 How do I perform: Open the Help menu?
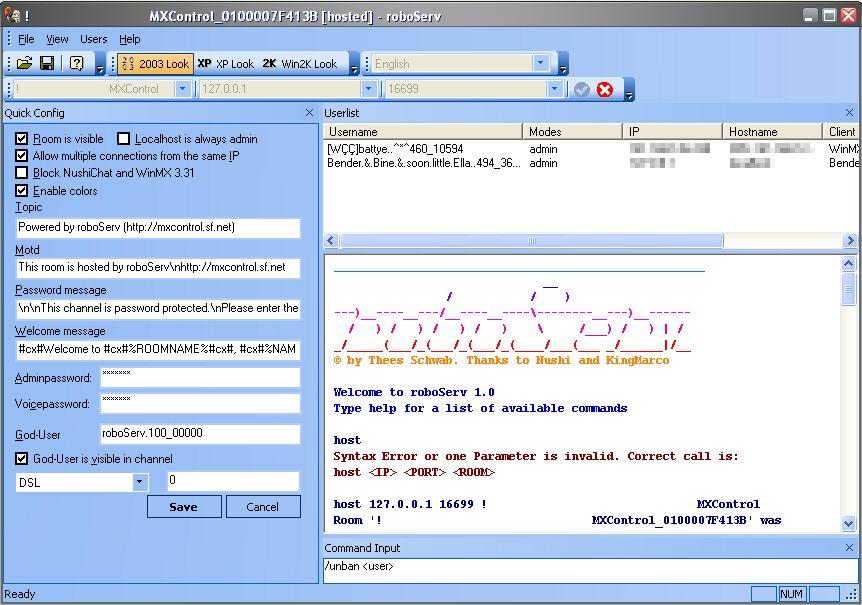[x=130, y=39]
